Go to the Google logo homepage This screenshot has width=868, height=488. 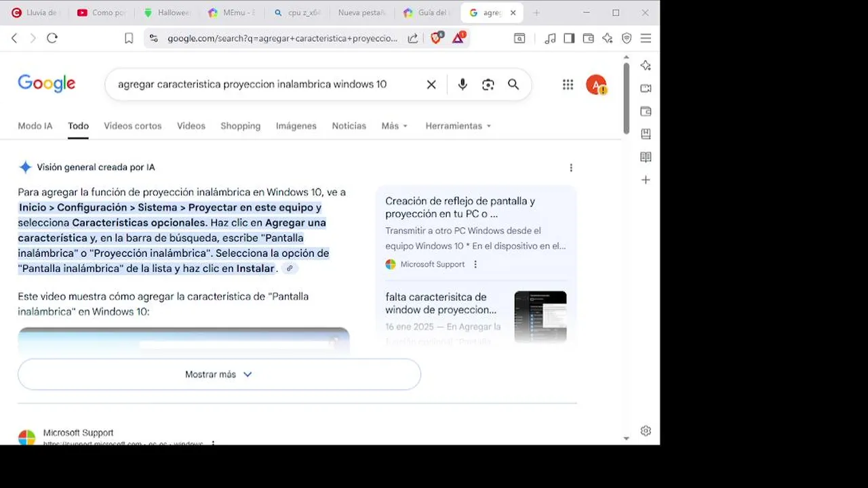coord(47,84)
